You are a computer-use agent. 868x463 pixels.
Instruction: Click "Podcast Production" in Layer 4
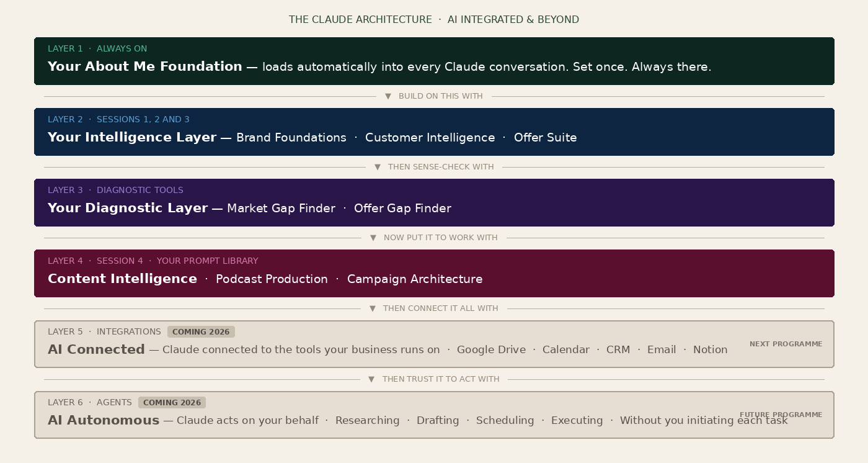click(272, 279)
